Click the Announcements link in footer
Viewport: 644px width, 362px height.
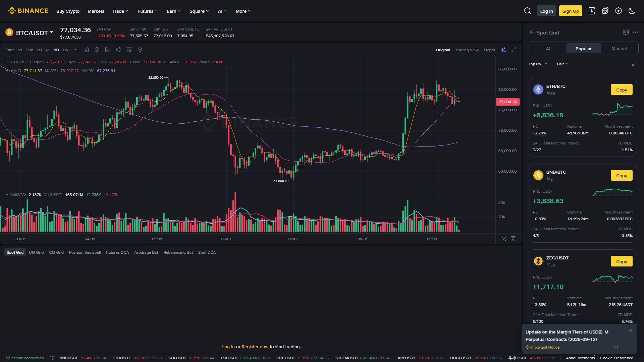[x=580, y=358]
